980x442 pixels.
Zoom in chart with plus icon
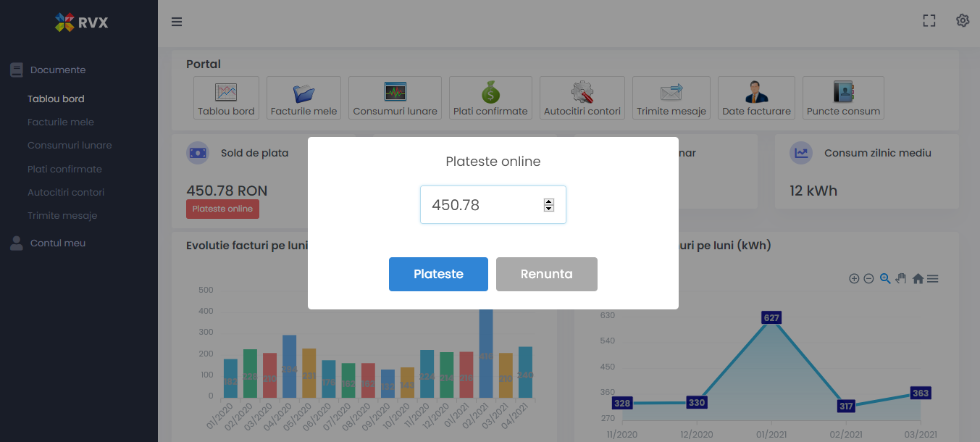[854, 279]
